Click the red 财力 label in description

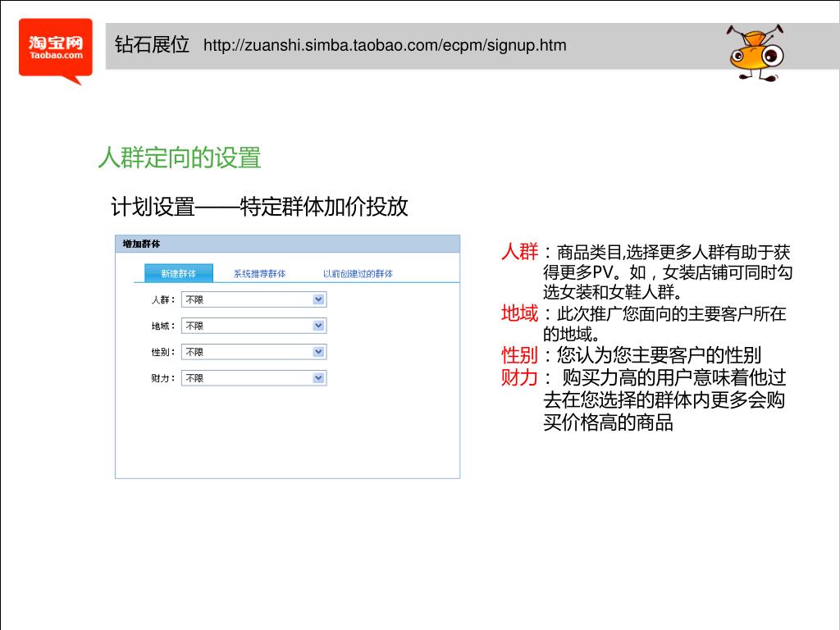tap(519, 377)
